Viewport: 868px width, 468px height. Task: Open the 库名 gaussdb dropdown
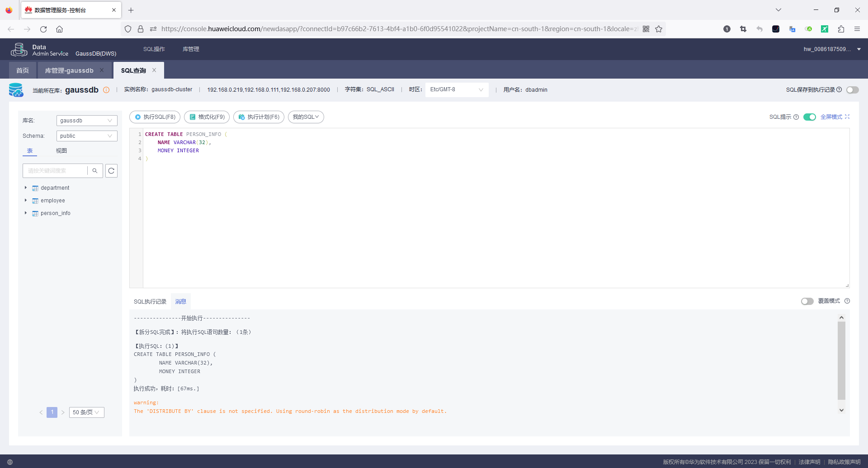click(87, 121)
